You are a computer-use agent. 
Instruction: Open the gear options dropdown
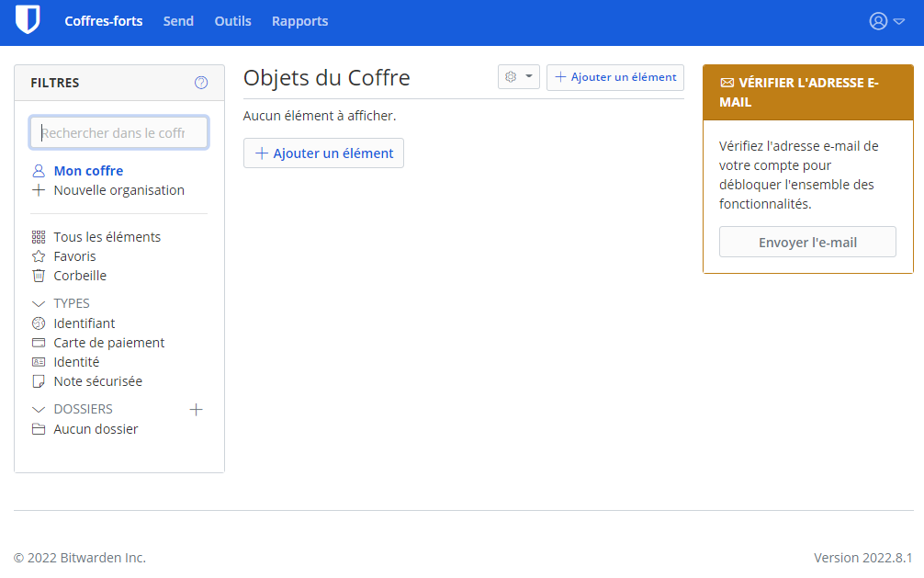coord(519,77)
